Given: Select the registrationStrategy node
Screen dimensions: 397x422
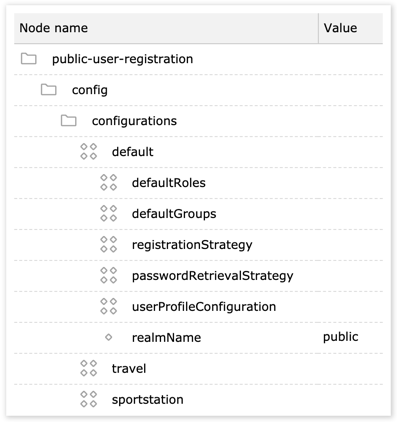Looking at the screenshot, I should pyautogui.click(x=192, y=245).
